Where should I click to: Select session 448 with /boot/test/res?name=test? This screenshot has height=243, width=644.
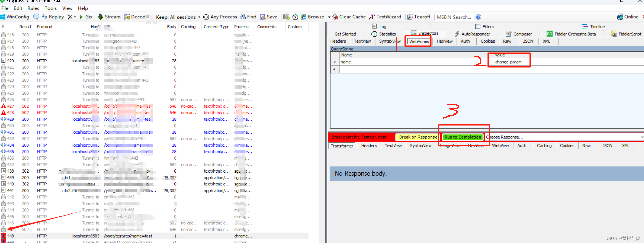point(155,236)
